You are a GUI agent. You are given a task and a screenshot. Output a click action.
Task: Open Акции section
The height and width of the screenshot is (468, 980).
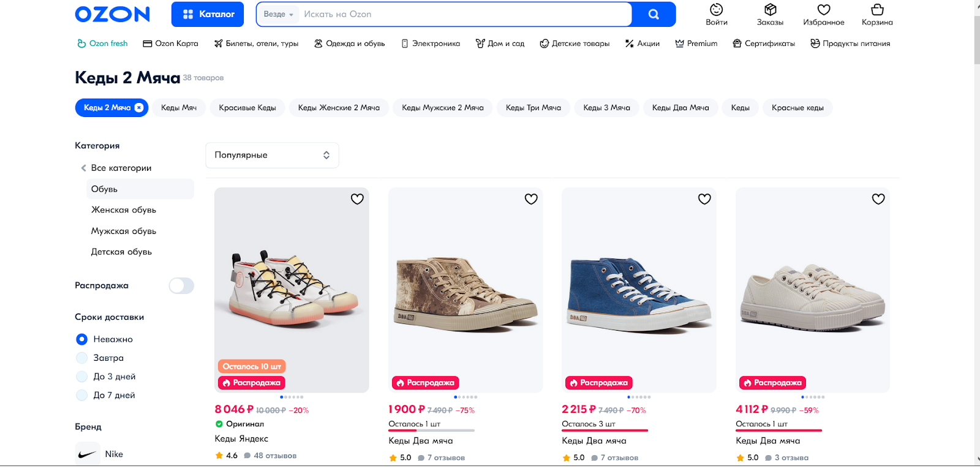(642, 43)
